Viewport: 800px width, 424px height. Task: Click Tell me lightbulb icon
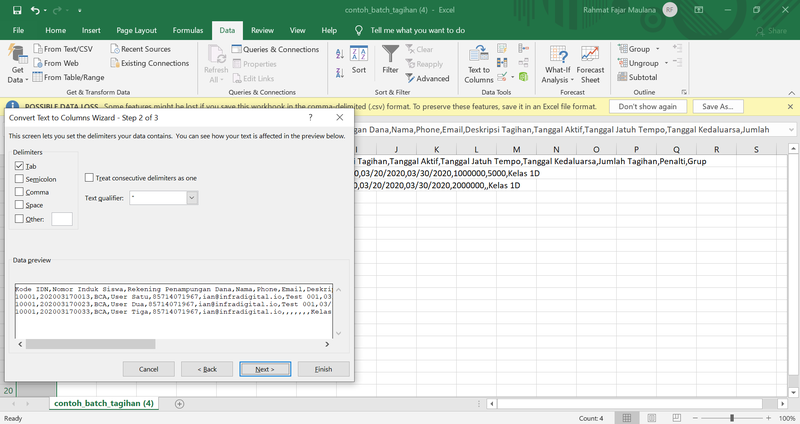359,31
